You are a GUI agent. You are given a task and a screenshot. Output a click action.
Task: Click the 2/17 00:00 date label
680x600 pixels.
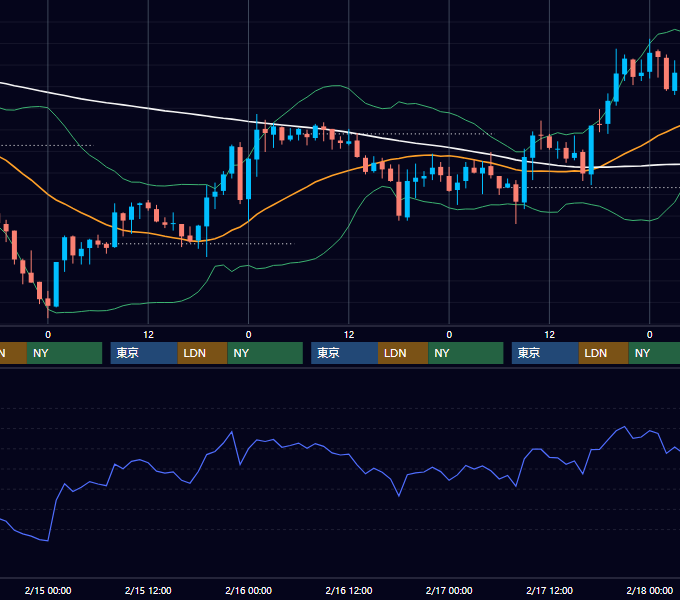449,590
